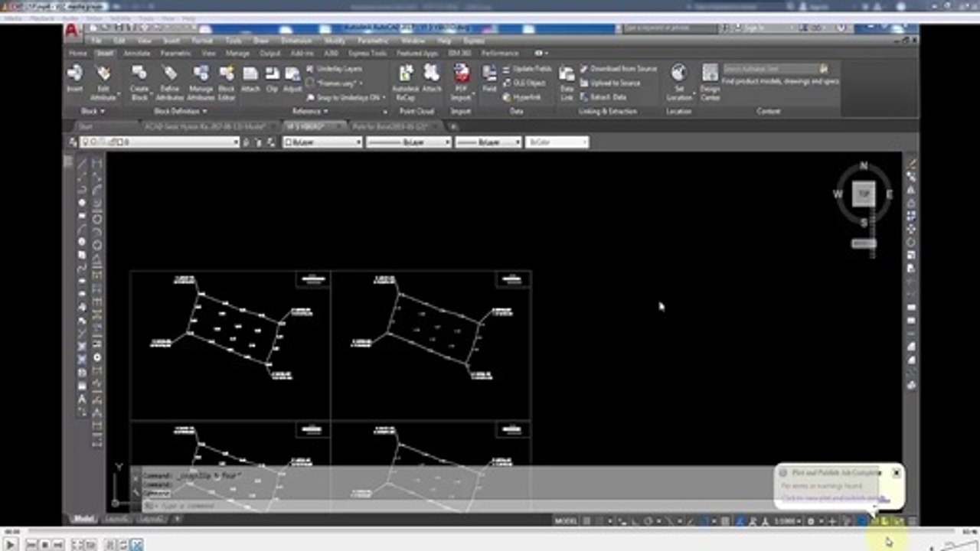980x551 pixels.
Task: Open the Express Tools ribbon tab
Action: (367, 54)
